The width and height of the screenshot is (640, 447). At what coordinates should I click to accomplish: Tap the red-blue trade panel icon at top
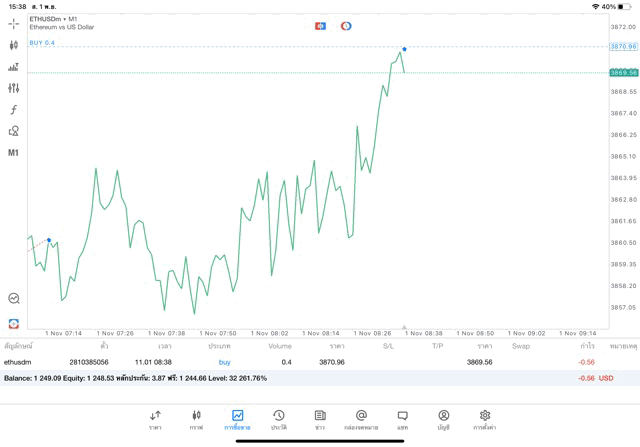click(320, 25)
